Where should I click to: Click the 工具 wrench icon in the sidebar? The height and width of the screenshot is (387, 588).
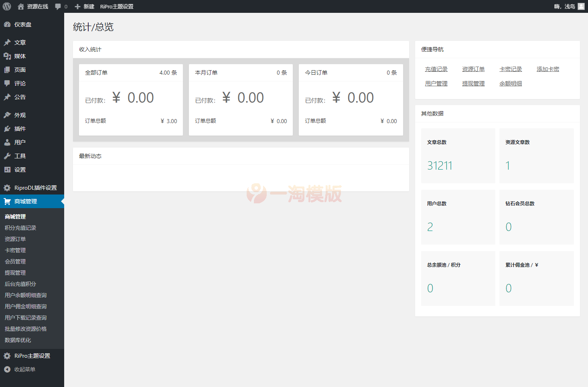[x=7, y=156]
